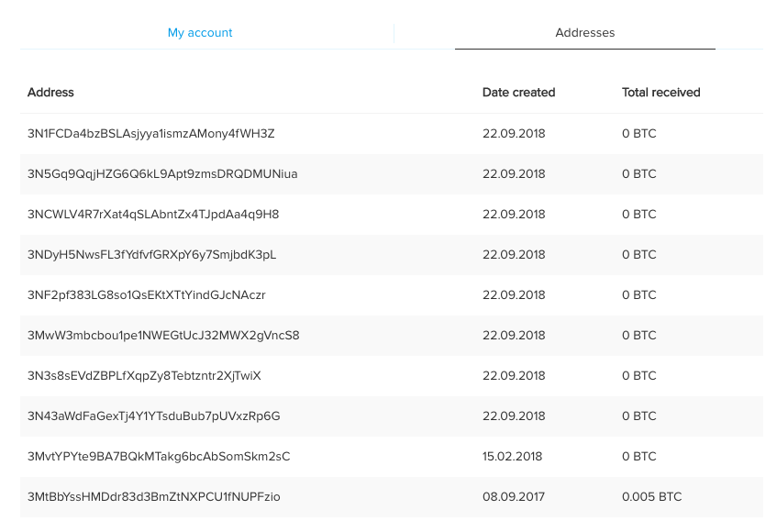
Task: Click date 22.09.2018 in the 3MwW3mbc row
Action: click(514, 336)
